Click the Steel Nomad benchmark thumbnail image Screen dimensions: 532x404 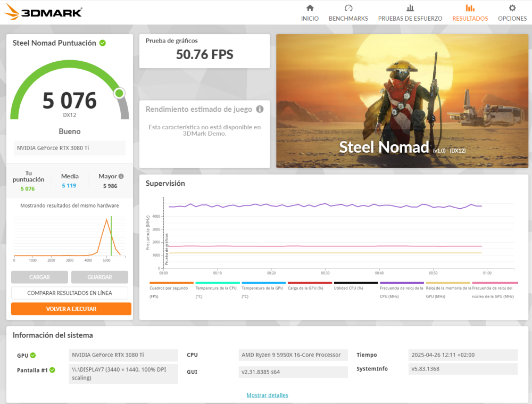click(x=402, y=101)
